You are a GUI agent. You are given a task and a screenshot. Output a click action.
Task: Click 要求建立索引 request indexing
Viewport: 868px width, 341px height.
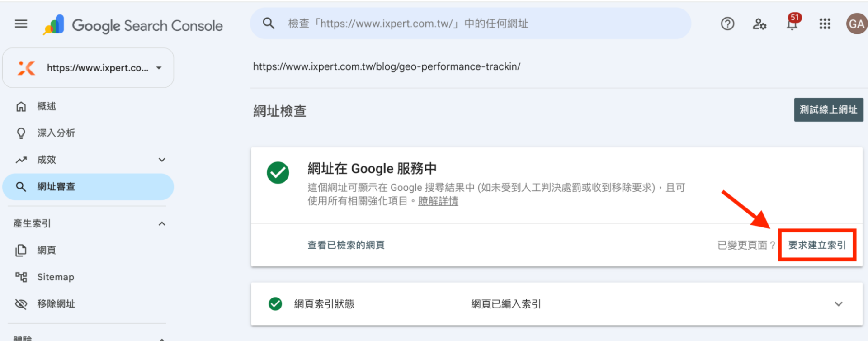point(817,245)
